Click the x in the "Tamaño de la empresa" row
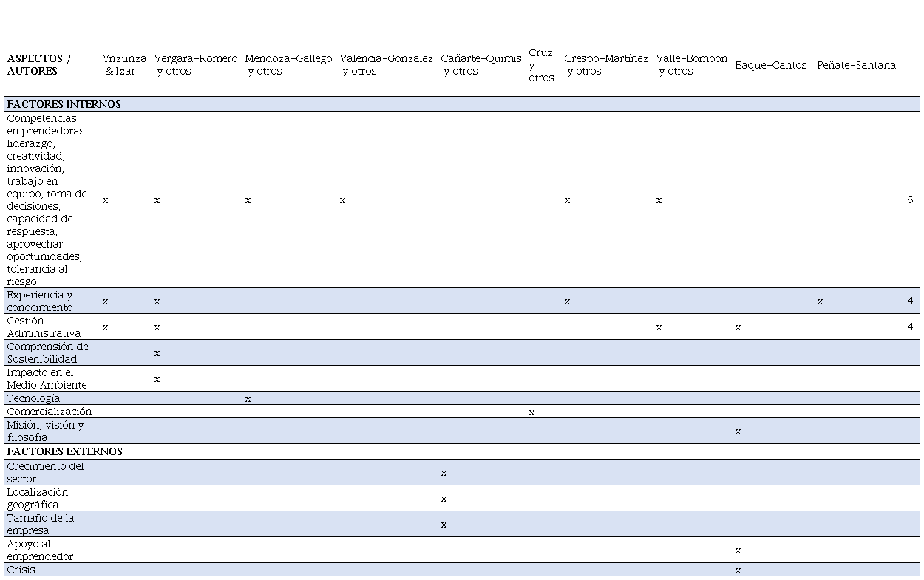The width and height of the screenshot is (924, 580). pyautogui.click(x=444, y=525)
